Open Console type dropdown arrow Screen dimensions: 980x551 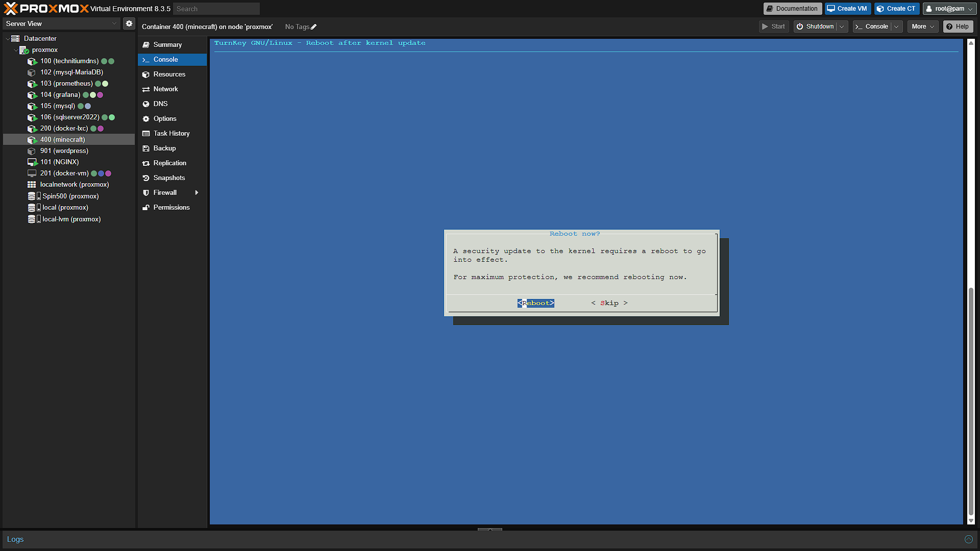point(896,27)
